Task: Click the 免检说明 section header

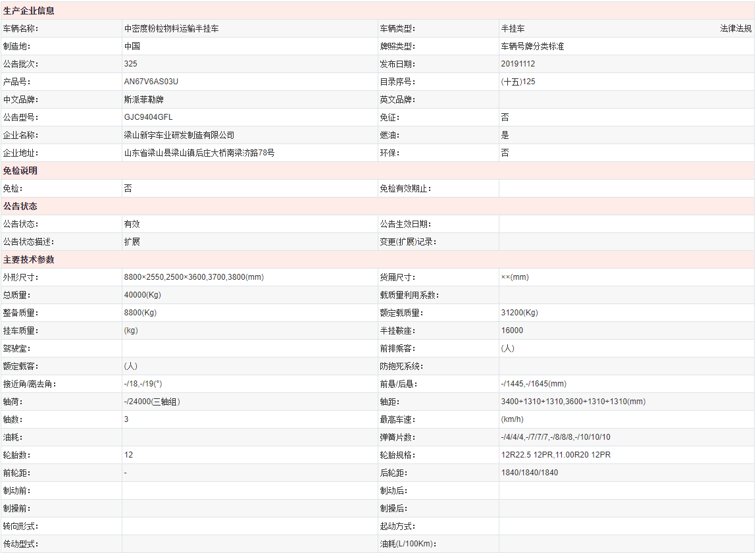Action: 20,171
